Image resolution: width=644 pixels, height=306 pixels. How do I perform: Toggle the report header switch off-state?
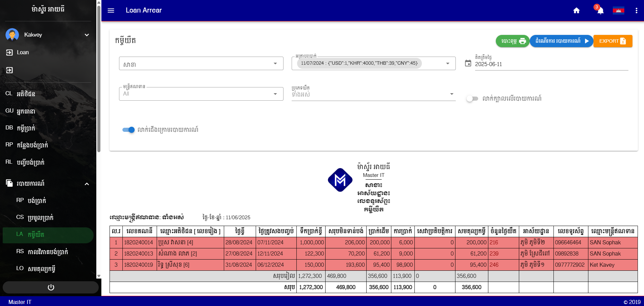pyautogui.click(x=472, y=99)
